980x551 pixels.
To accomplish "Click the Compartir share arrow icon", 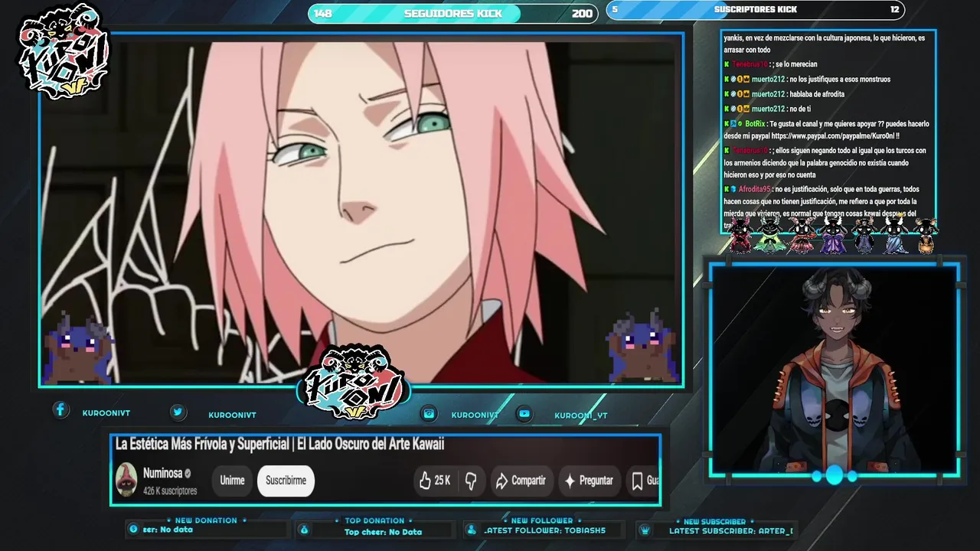I will pyautogui.click(x=502, y=481).
